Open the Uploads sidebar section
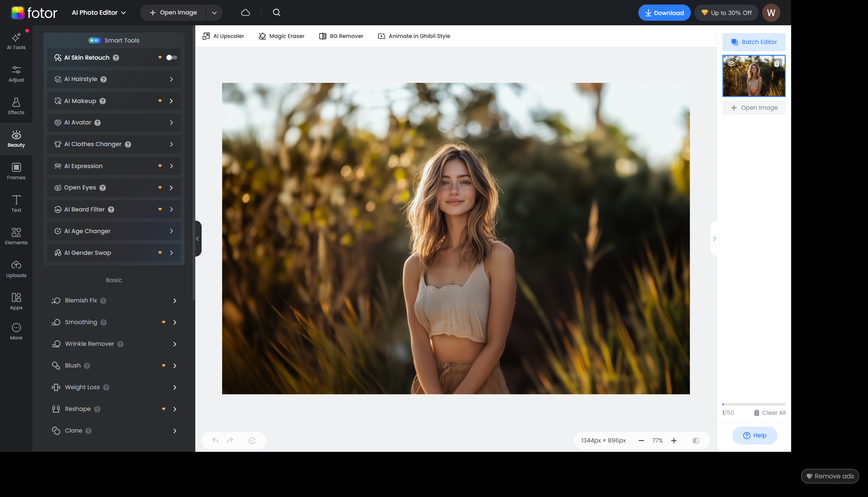The width and height of the screenshot is (868, 497). 16,269
